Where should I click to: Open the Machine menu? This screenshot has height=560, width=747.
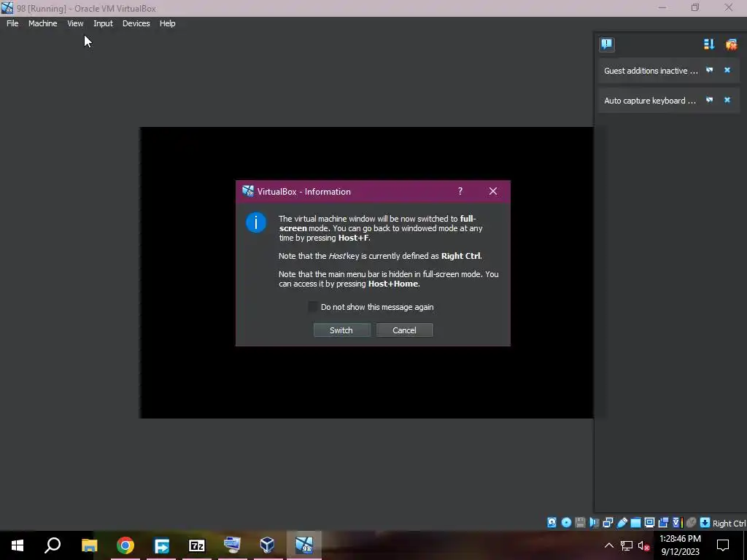(x=43, y=23)
